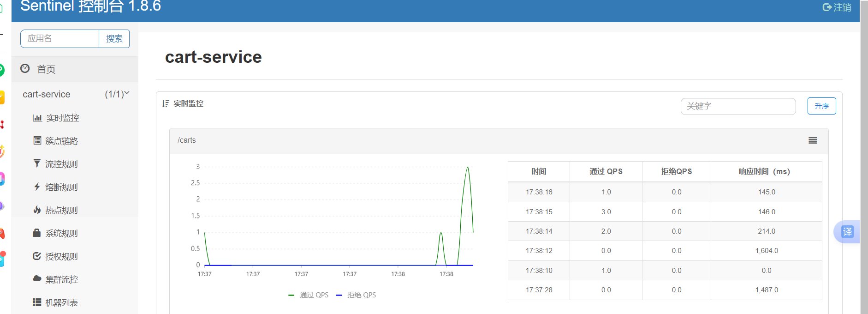
Task: Toggle the 通过 QPS legend series
Action: pos(308,295)
